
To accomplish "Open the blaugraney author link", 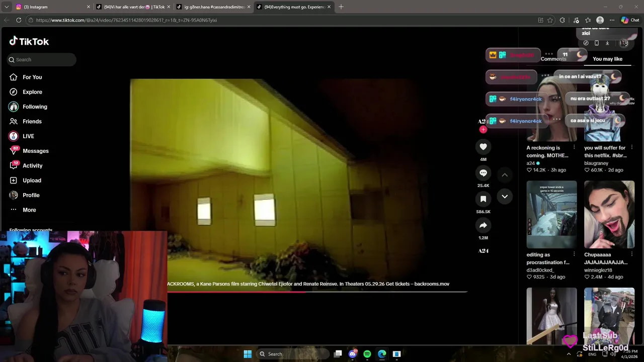I will click(x=596, y=163).
